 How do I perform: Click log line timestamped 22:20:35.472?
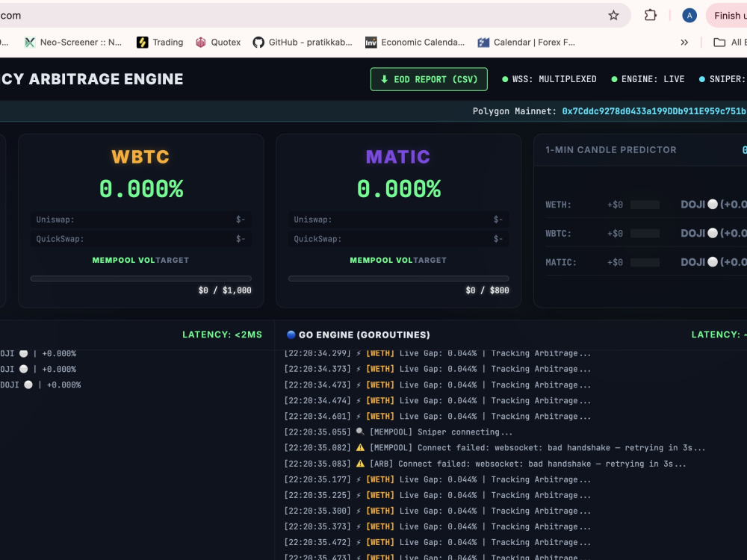point(437,542)
